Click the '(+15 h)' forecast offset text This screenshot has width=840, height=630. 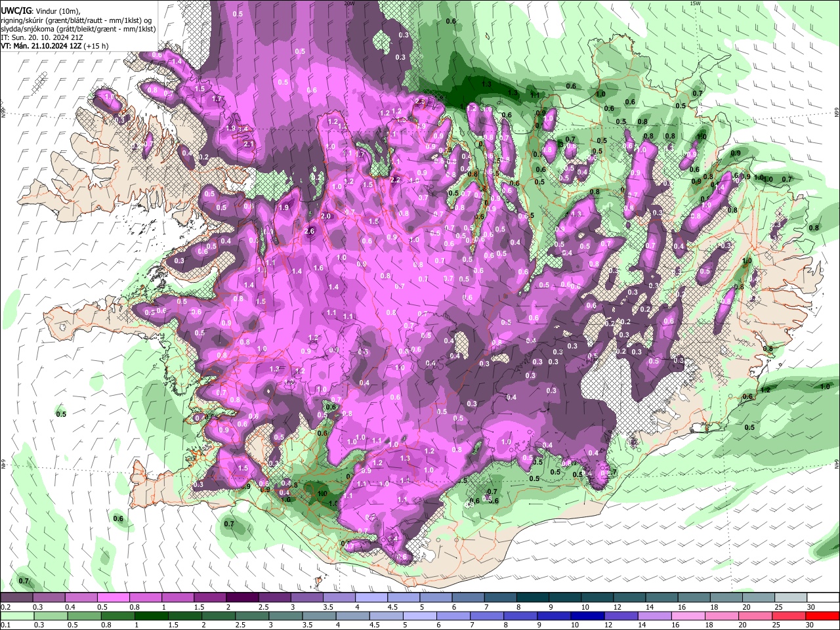tap(96, 46)
